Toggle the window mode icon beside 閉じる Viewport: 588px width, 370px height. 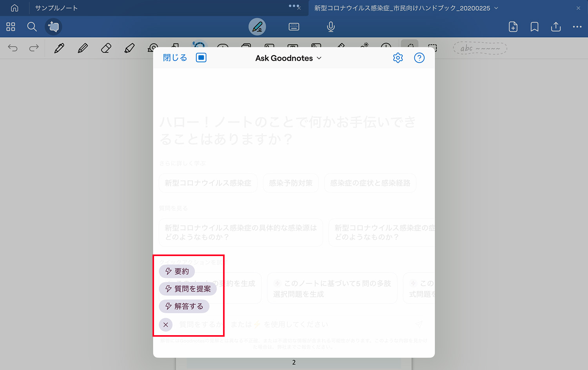coord(201,58)
